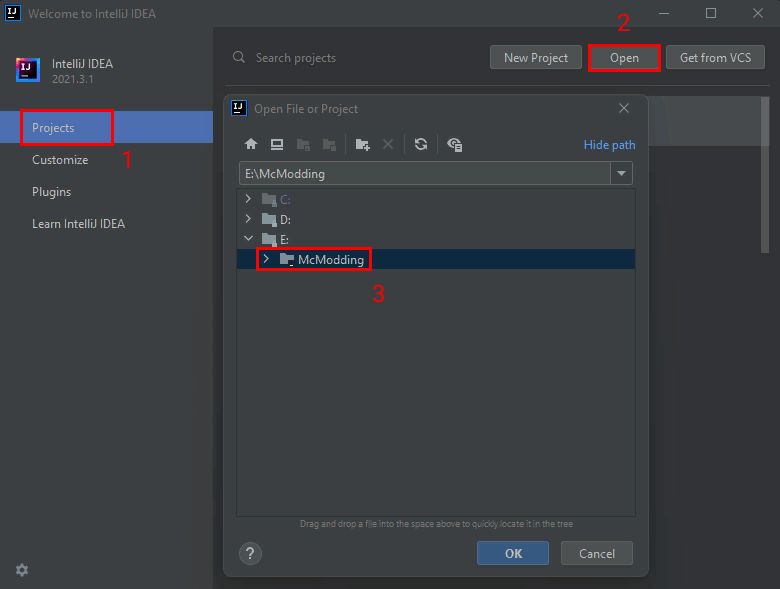Screen dimensions: 780x589
Task: Click the New Folder toolbar icon
Action: click(x=363, y=144)
